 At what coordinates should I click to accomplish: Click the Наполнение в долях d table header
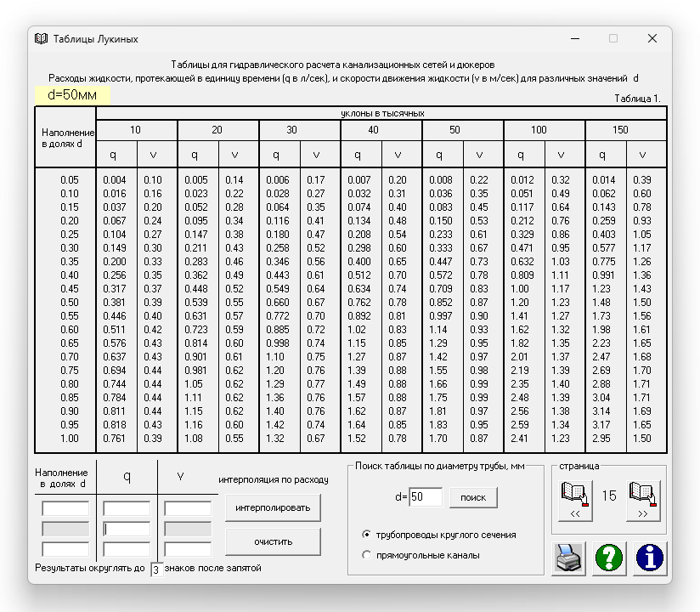68,138
